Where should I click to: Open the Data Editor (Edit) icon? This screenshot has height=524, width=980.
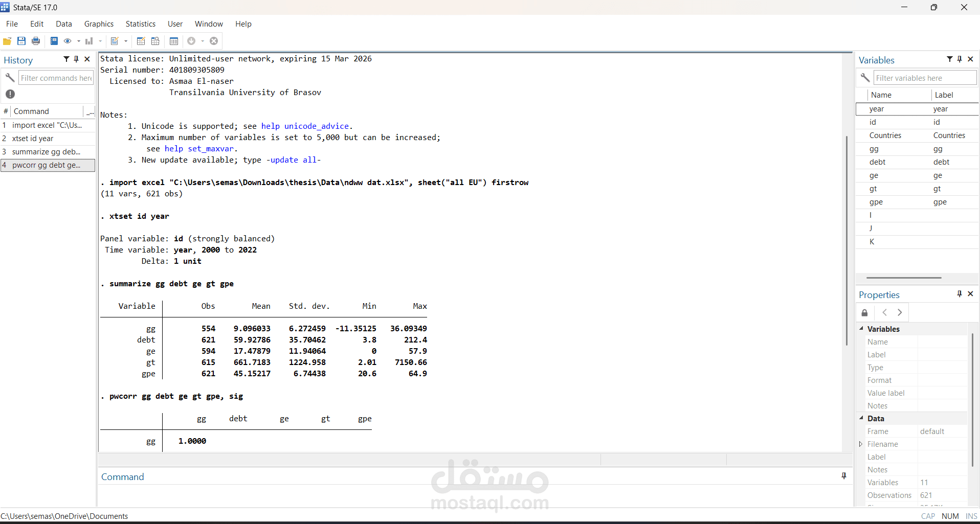(x=141, y=41)
